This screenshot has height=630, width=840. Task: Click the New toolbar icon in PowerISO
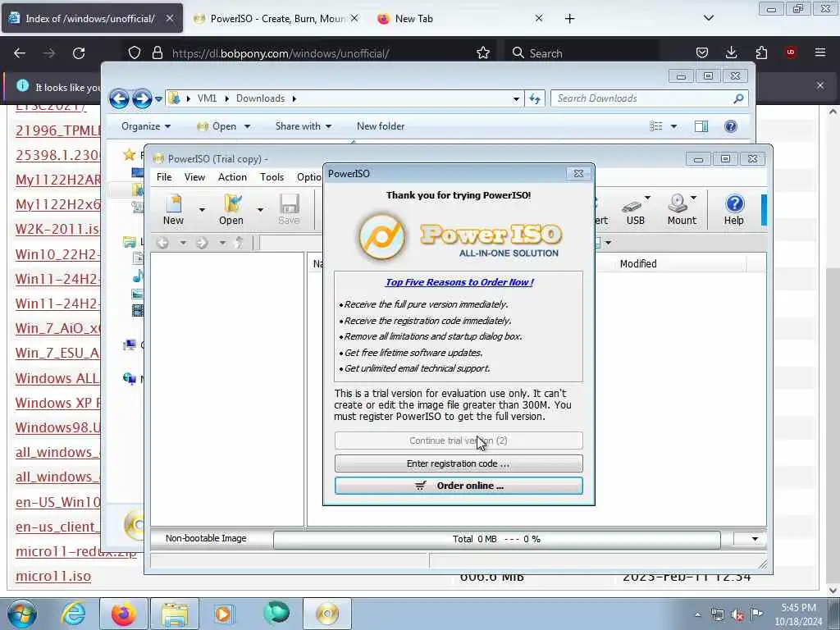pos(173,209)
